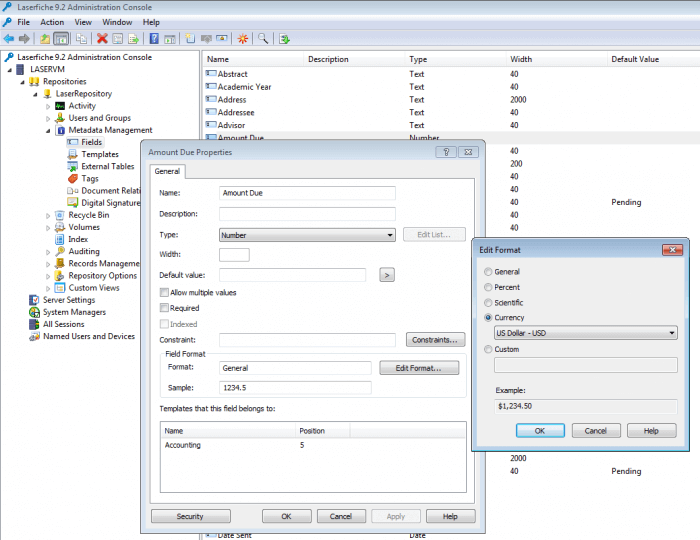Click the Copy toolbar icon
Screen dimensions: 700x540
pos(81,39)
